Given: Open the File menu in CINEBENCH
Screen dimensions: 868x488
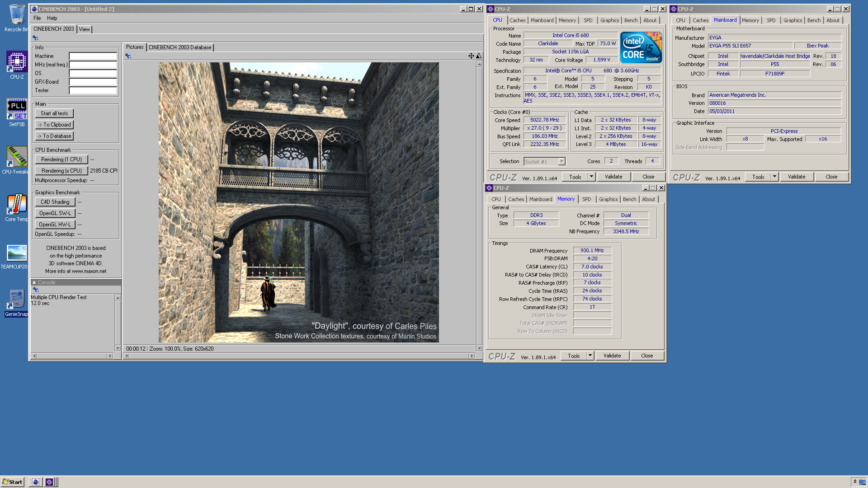Looking at the screenshot, I should tap(37, 18).
